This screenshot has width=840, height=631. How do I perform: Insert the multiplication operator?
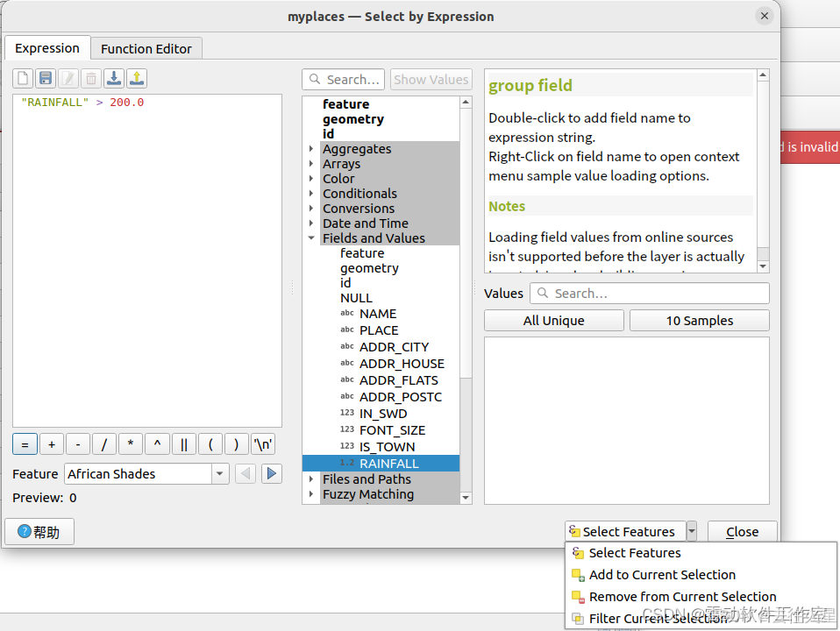131,444
